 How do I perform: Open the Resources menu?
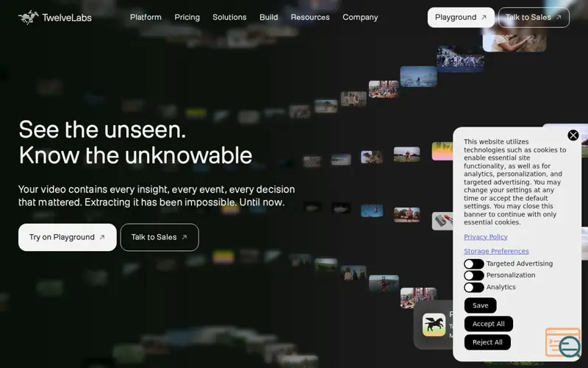(310, 17)
